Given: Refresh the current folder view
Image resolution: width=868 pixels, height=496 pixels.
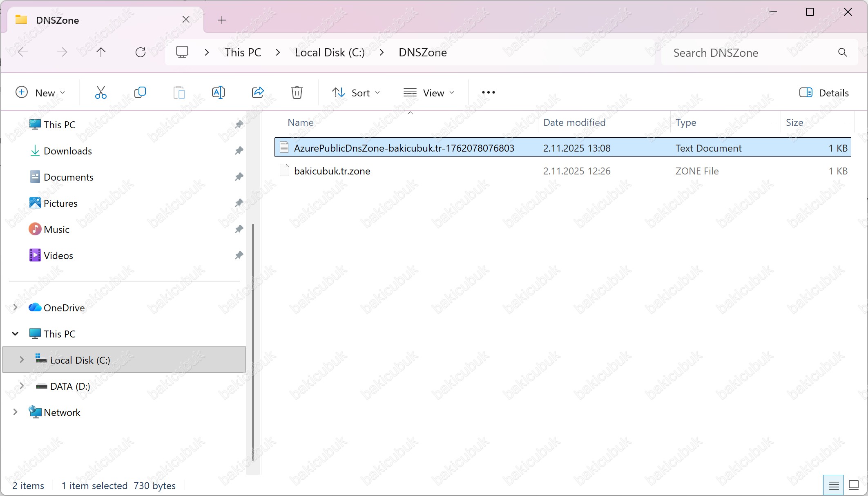Looking at the screenshot, I should coord(141,52).
